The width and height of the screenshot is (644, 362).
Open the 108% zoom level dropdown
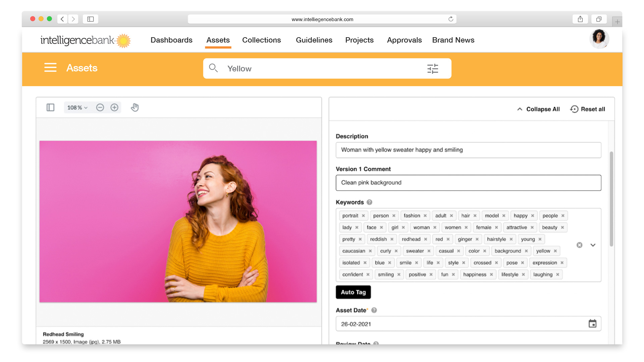click(x=77, y=108)
